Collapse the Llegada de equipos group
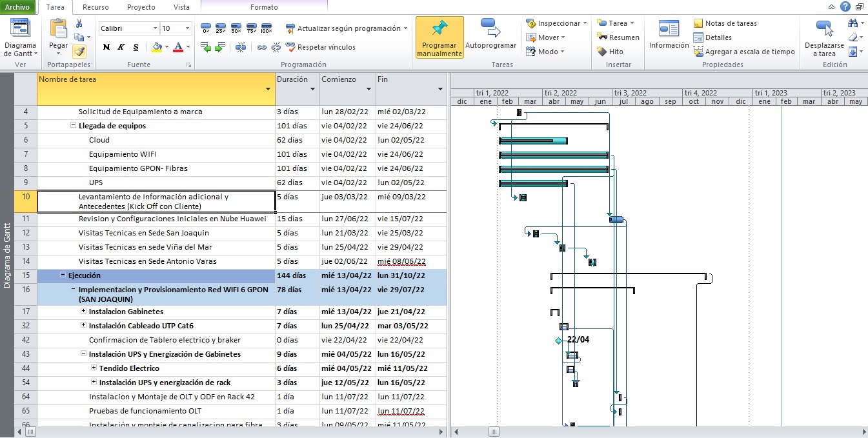 coord(73,126)
